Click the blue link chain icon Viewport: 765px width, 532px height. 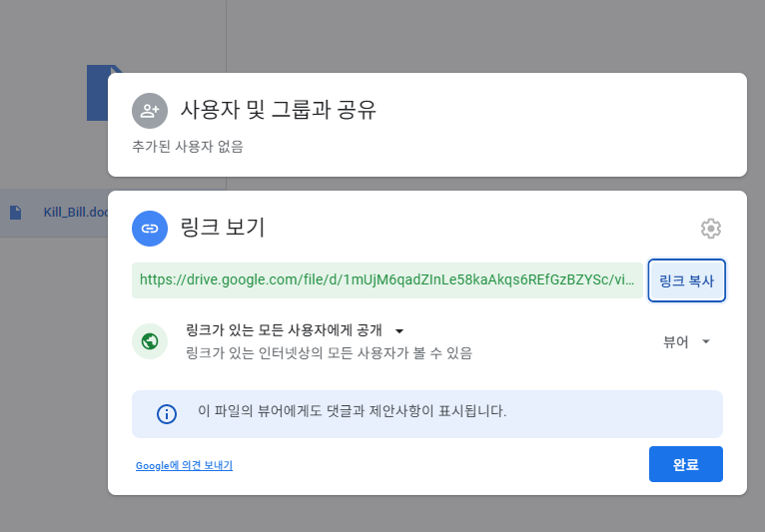point(149,229)
